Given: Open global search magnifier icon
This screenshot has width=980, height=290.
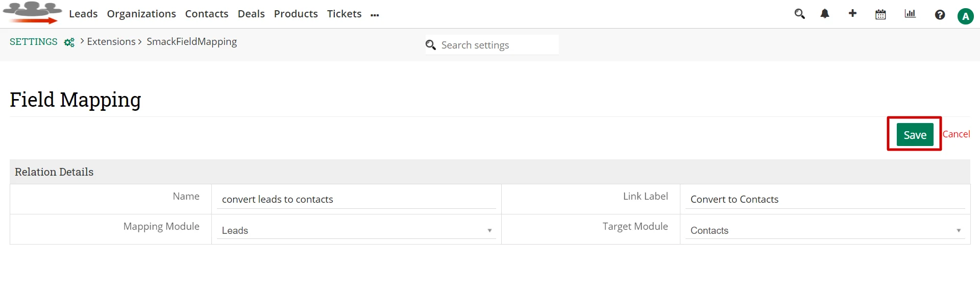Looking at the screenshot, I should pos(799,14).
